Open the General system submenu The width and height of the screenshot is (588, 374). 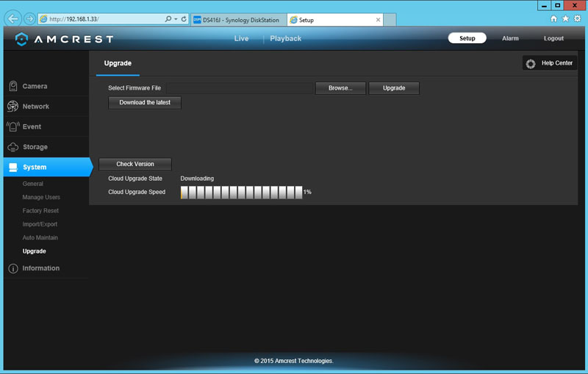click(x=32, y=184)
